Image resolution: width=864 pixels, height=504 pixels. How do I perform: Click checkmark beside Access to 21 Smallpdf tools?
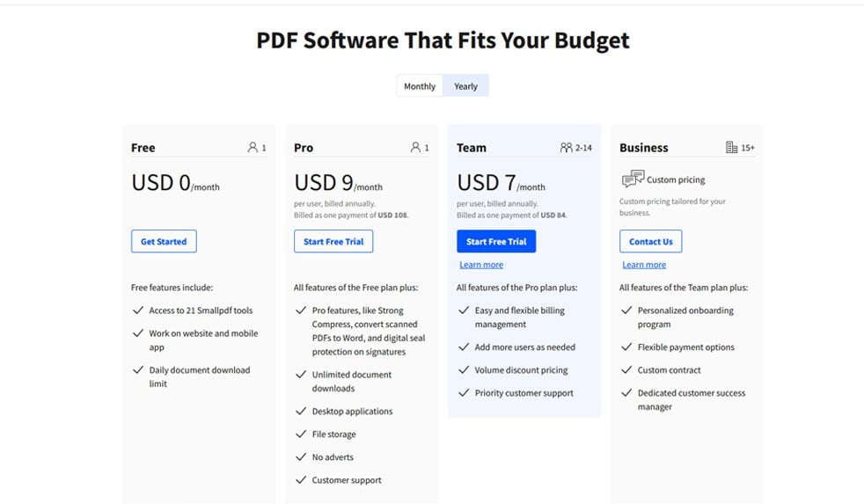click(138, 310)
